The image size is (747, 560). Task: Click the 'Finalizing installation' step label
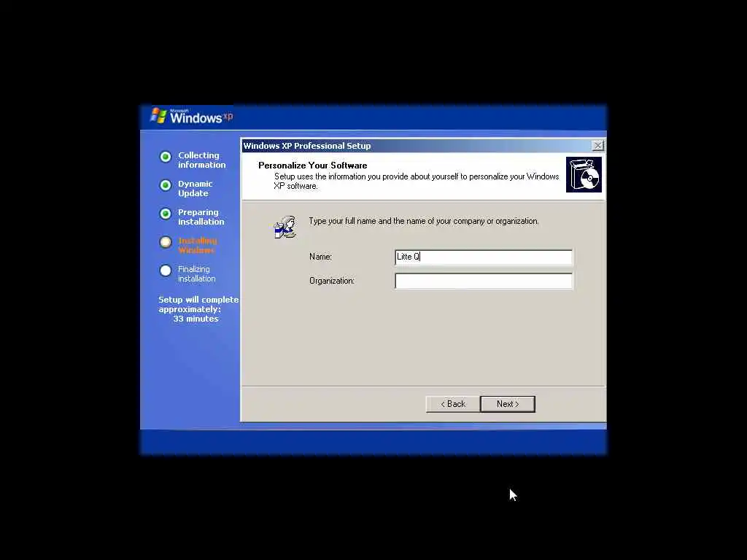196,274
